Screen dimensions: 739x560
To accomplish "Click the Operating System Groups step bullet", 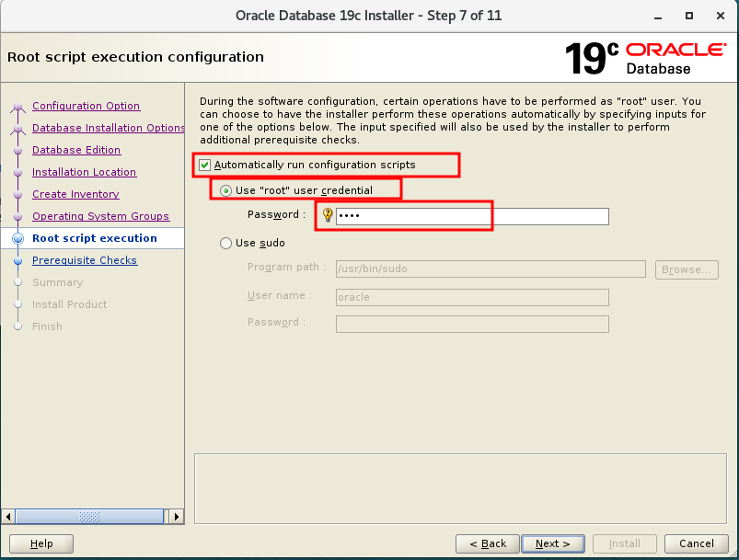I will 17,217.
